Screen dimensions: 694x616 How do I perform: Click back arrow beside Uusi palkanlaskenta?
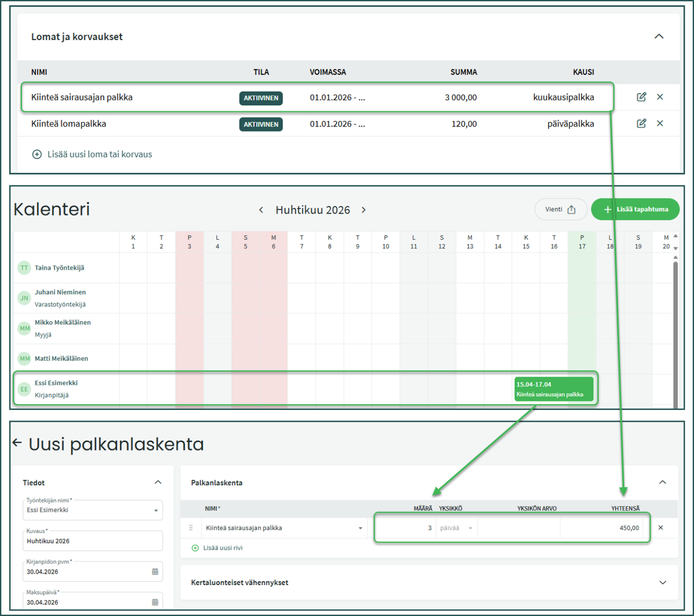[17, 442]
